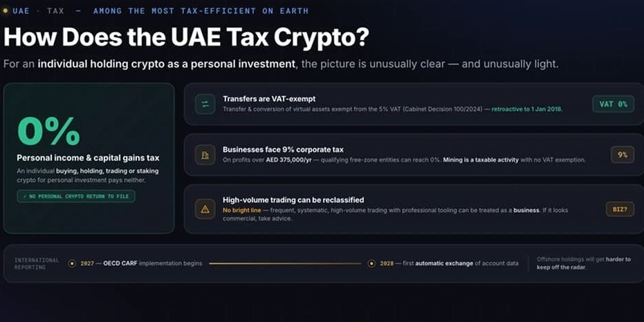Image resolution: width=644 pixels, height=322 pixels.
Task: Click the No bright line orange text
Action: coord(241,210)
